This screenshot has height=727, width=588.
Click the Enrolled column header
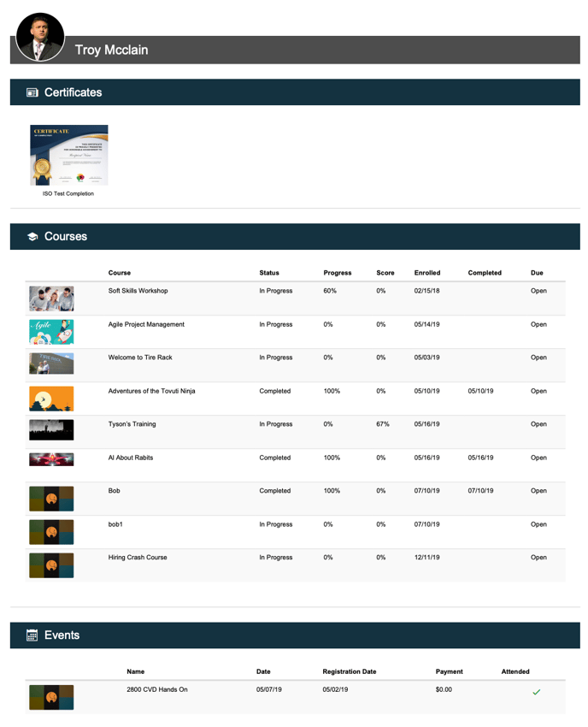click(x=427, y=273)
